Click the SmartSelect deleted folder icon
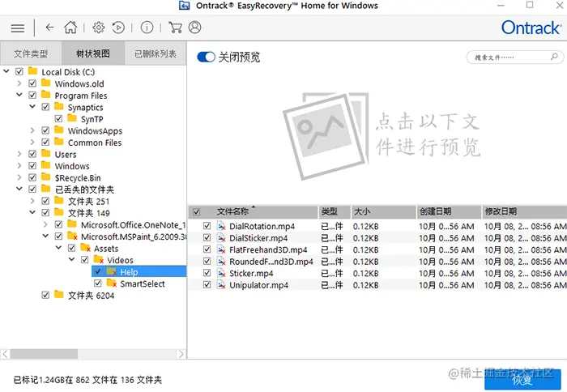The height and width of the screenshot is (392, 567). click(112, 283)
